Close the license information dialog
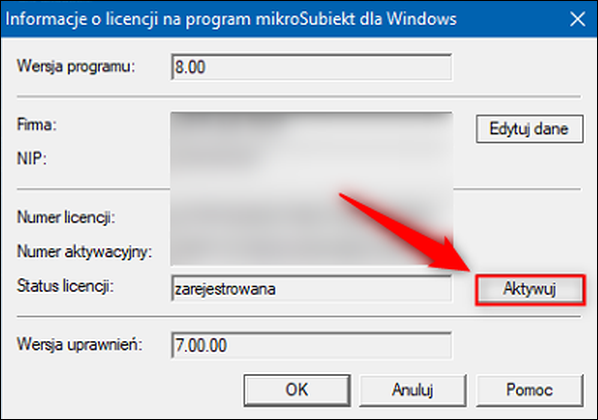This screenshot has height=420, width=598. click(x=577, y=19)
